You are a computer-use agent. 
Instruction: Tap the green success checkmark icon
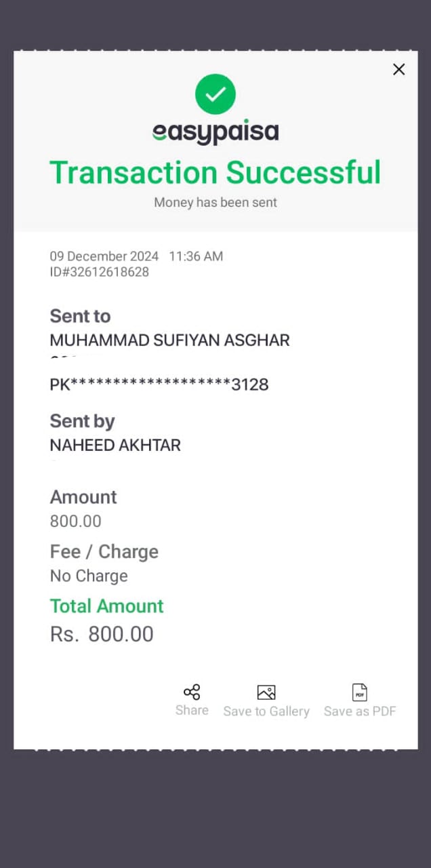pos(215,94)
